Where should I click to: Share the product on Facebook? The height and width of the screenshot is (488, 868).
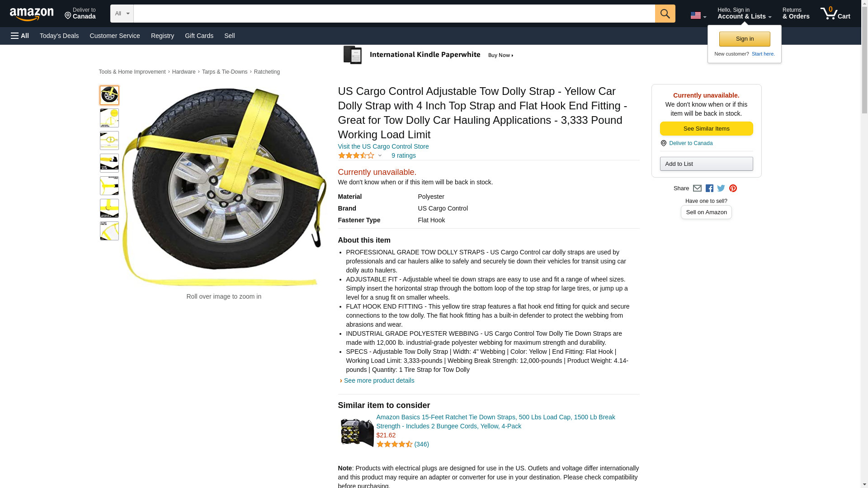coord(709,188)
